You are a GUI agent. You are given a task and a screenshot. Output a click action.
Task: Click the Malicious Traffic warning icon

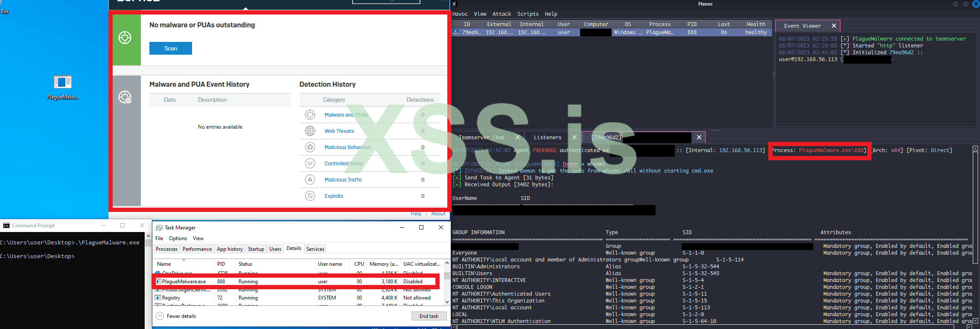click(310, 179)
